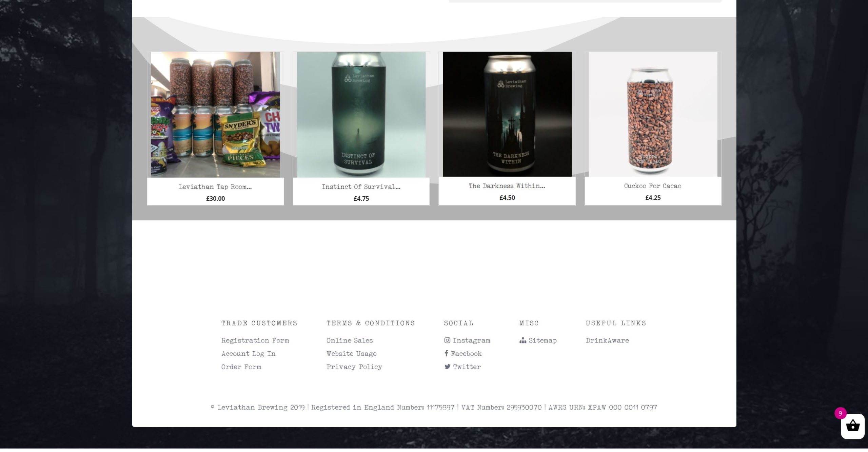Click The Darkness Within product title
The image size is (868, 452).
point(507,186)
